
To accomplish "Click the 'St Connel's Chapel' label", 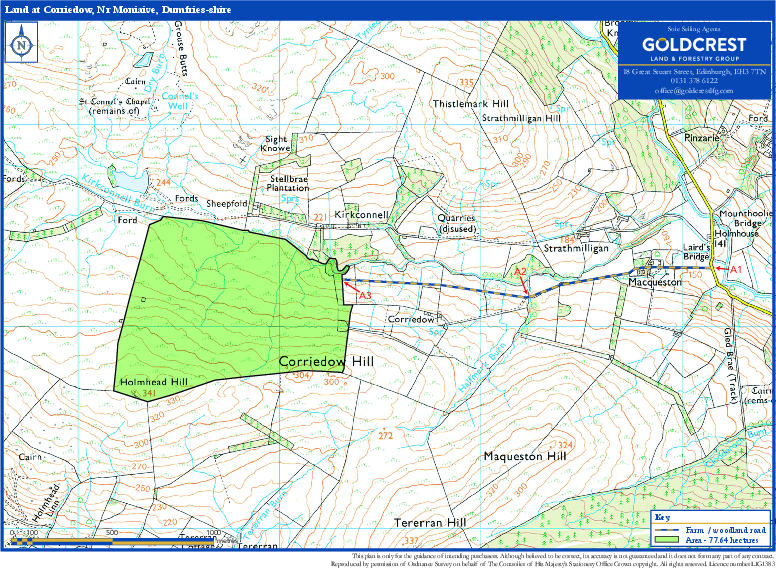I will click(x=114, y=106).
